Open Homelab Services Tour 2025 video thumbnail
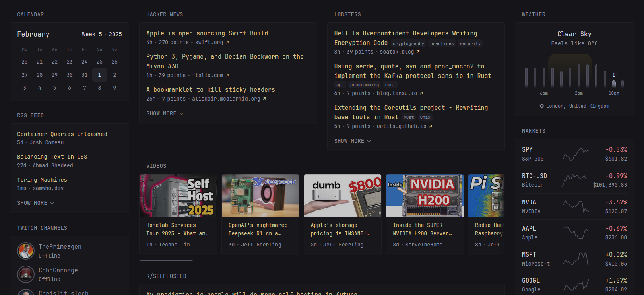Screen dimensions: 644x295 pos(178,196)
